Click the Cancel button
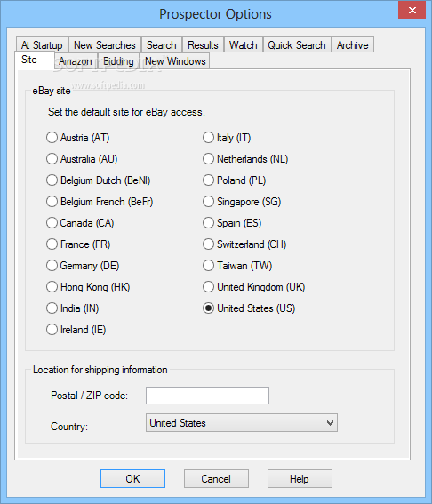Viewport: 432px width, 504px height. [216, 478]
